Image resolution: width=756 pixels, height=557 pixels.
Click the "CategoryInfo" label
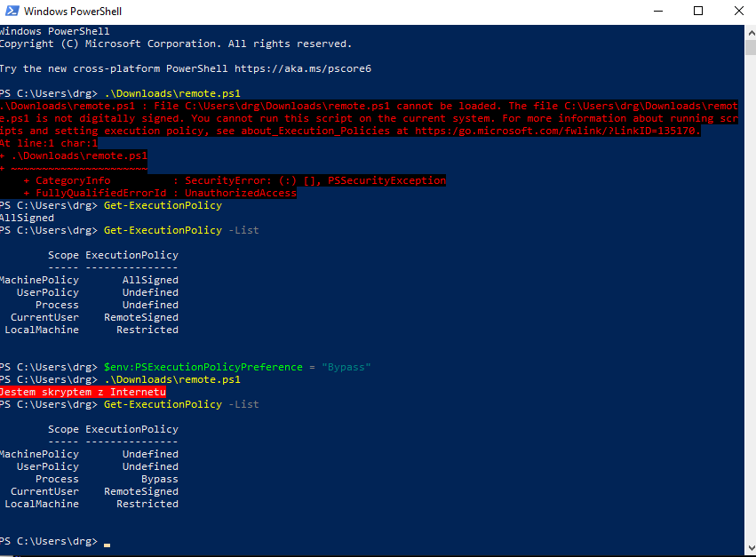click(73, 180)
